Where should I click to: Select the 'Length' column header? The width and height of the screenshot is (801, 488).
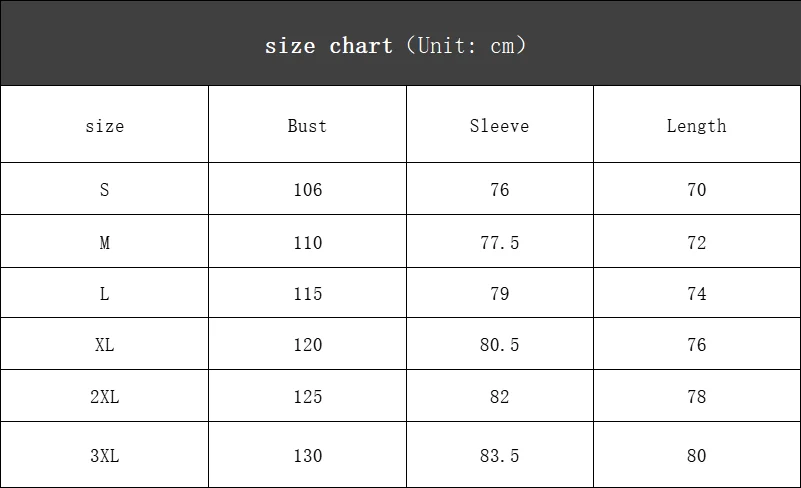point(696,126)
